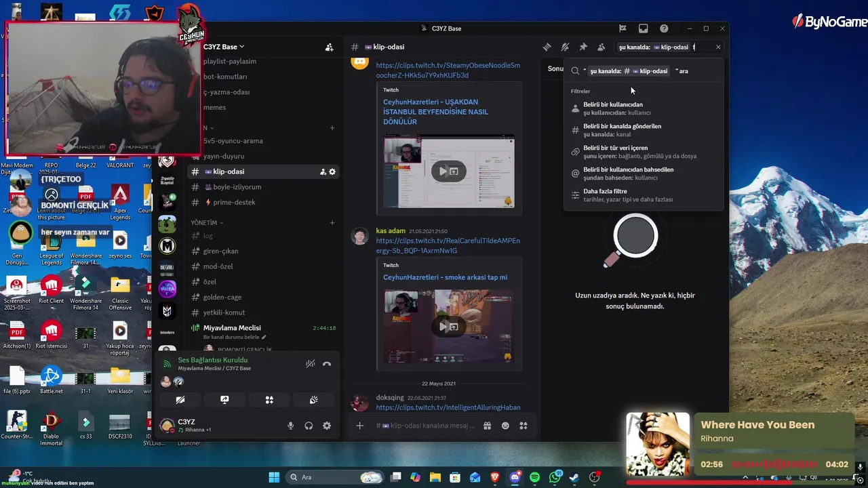Open bot-komutları channel

[x=225, y=77]
